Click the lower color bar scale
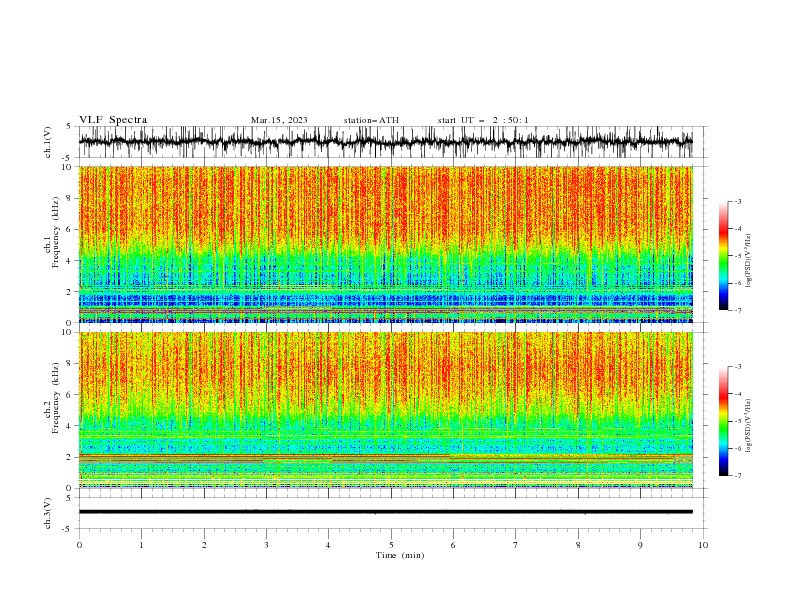792x612 pixels. (x=723, y=421)
